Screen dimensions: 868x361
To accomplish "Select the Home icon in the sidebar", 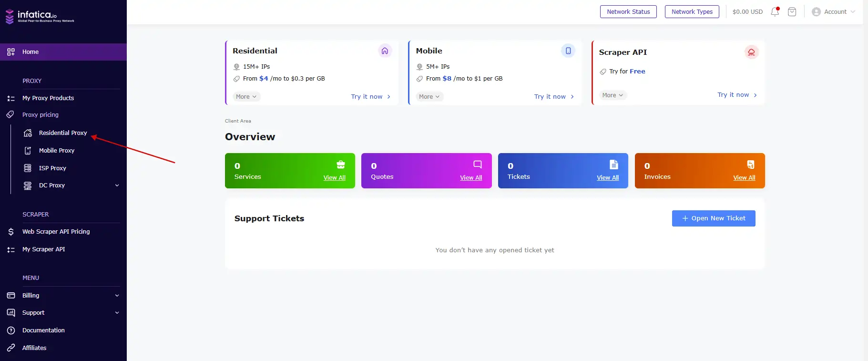I will (10, 52).
